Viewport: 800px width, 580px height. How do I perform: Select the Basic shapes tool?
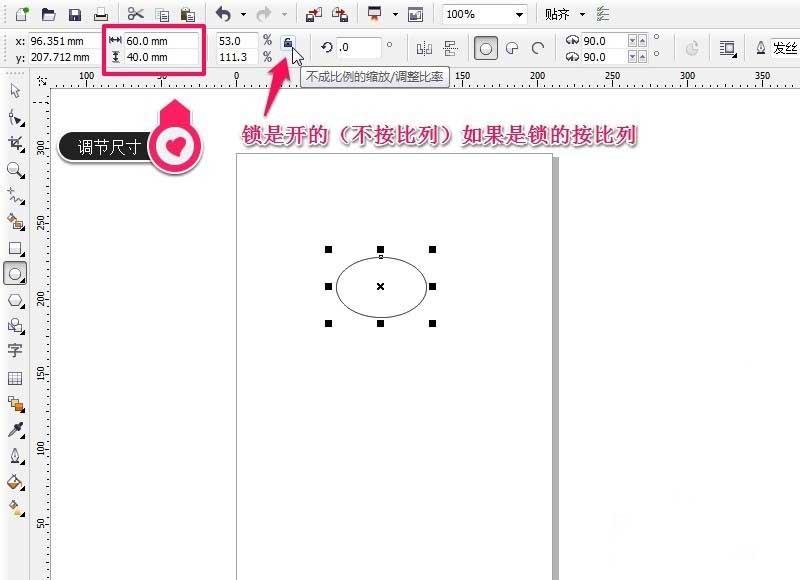click(x=16, y=326)
